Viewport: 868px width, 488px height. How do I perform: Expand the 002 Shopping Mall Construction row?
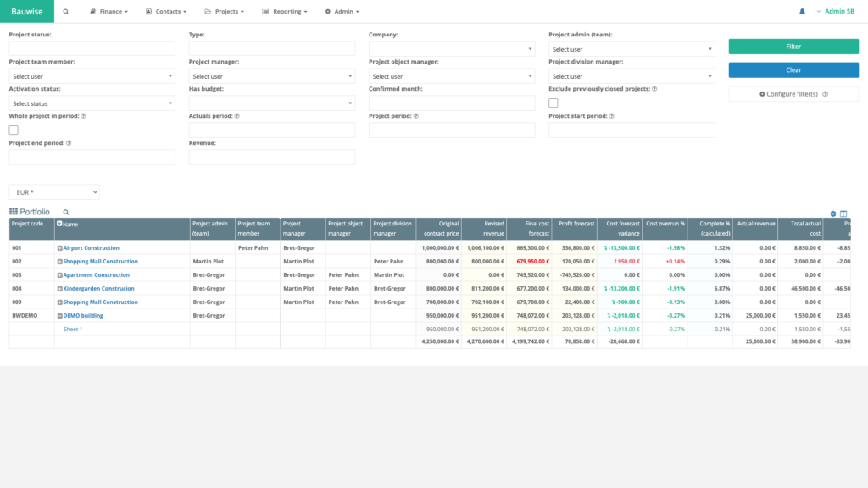pos(60,262)
